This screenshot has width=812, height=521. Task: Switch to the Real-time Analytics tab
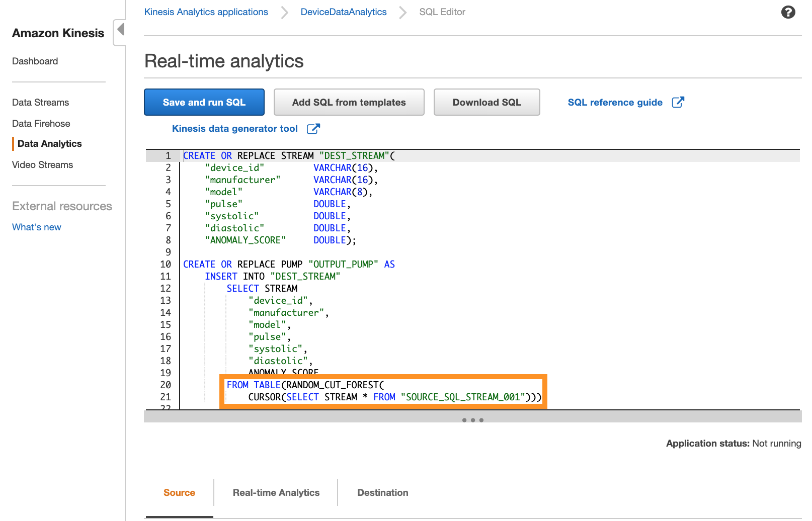[276, 493]
